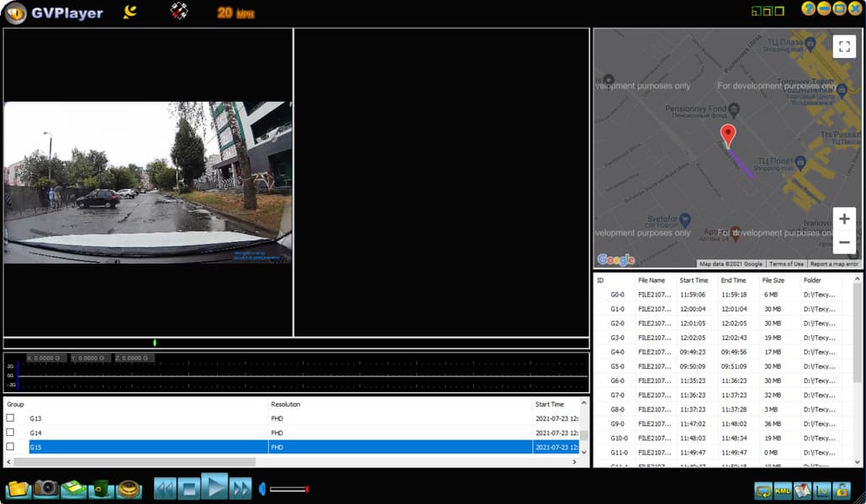The image size is (866, 504).
Task: Play the selected video
Action: (x=214, y=487)
